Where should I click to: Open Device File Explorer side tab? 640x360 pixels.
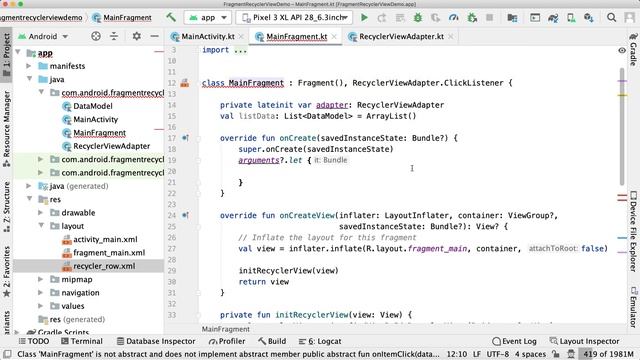tap(633, 231)
